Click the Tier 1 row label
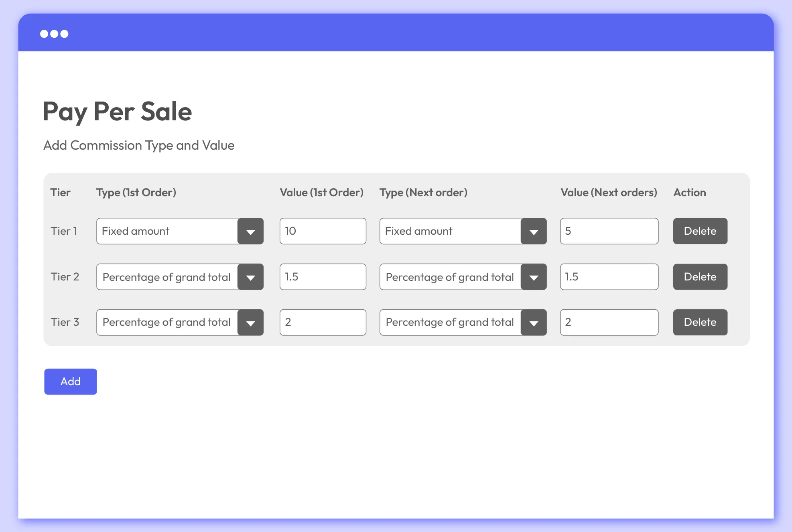This screenshot has width=792, height=532. [x=64, y=231]
